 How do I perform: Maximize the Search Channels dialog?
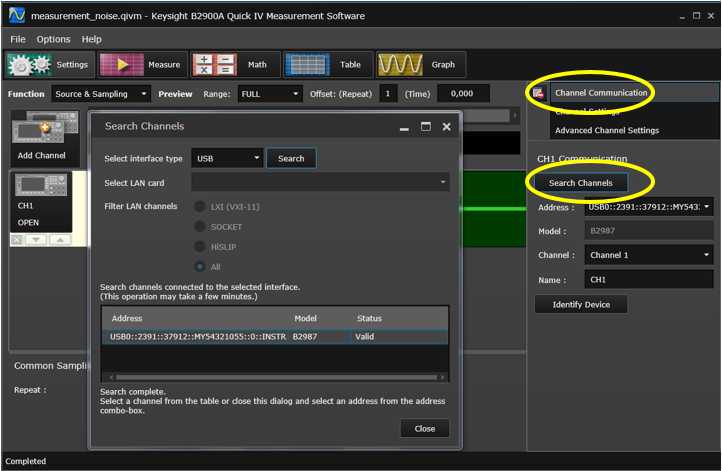pos(426,127)
